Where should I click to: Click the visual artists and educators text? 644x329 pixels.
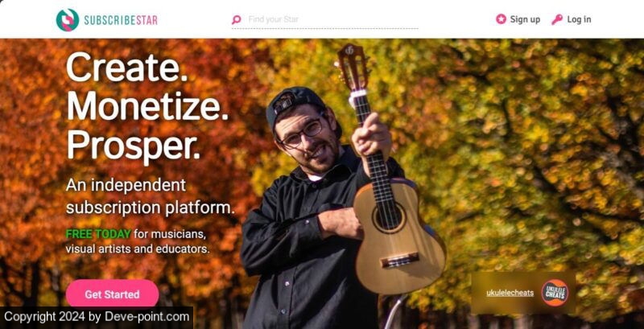coord(138,249)
